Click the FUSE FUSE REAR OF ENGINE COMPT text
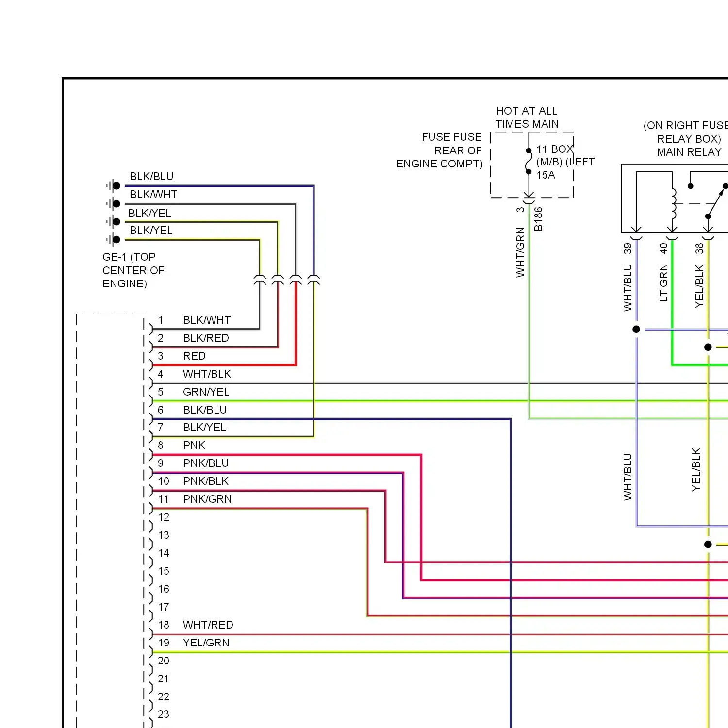Image resolution: width=728 pixels, height=728 pixels. coord(439,150)
